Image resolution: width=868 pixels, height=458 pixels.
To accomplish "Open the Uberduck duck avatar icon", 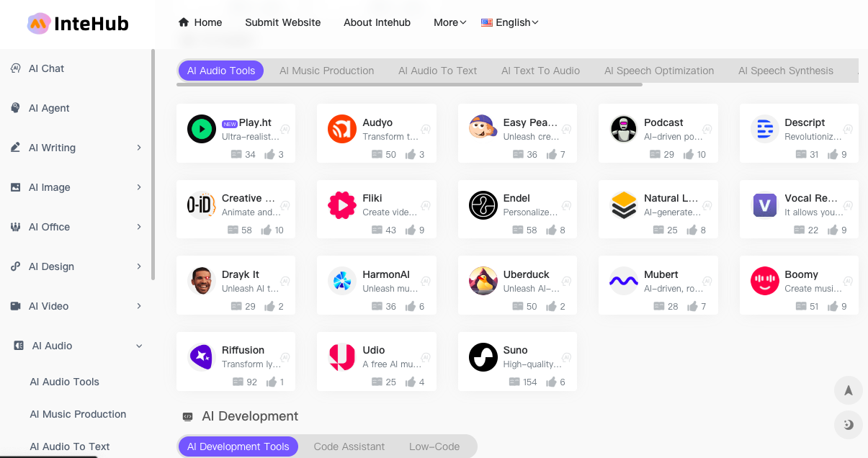I will coord(483,281).
